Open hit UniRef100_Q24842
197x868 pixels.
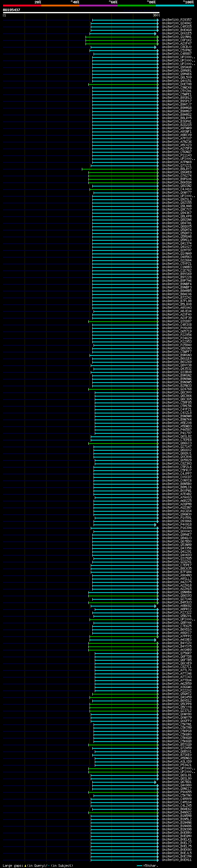[177, 23]
